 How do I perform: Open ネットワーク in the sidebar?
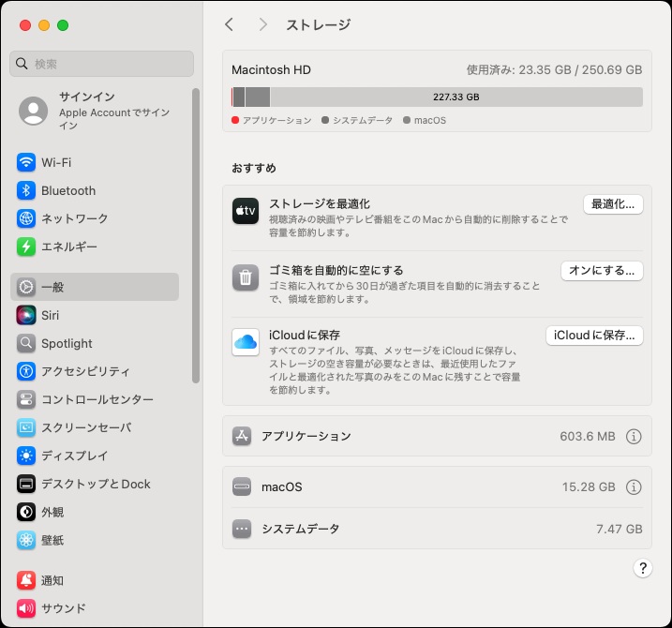(x=74, y=218)
